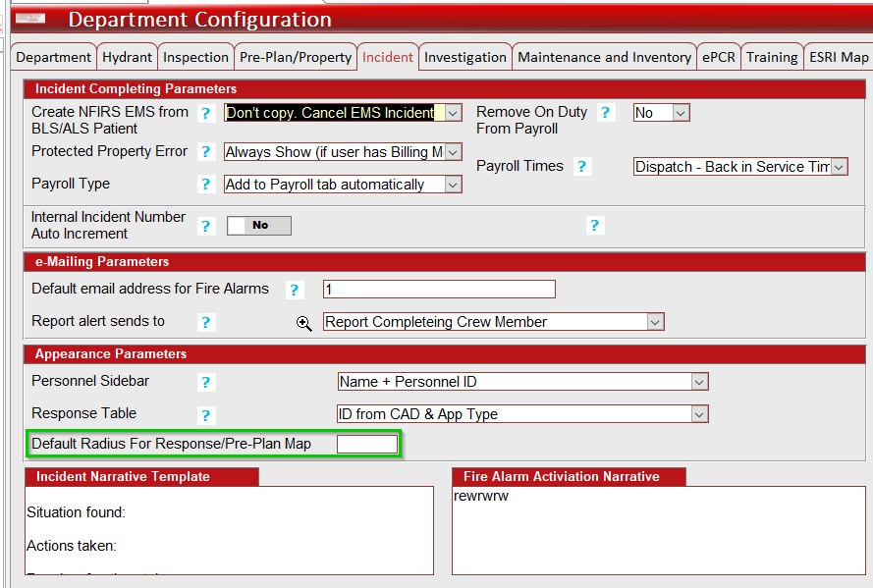Expand the Payroll Type dropdown
873x588 pixels.
(x=343, y=185)
